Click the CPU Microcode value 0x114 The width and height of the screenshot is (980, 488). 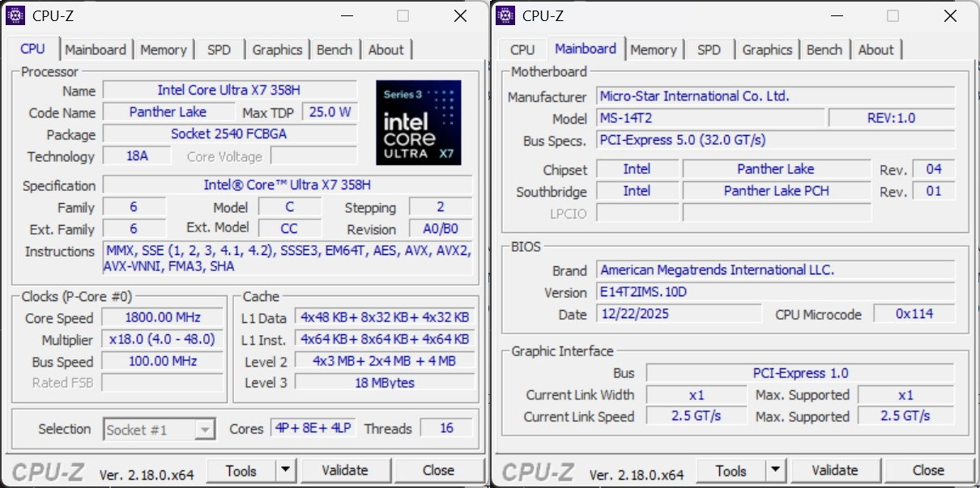tap(916, 314)
